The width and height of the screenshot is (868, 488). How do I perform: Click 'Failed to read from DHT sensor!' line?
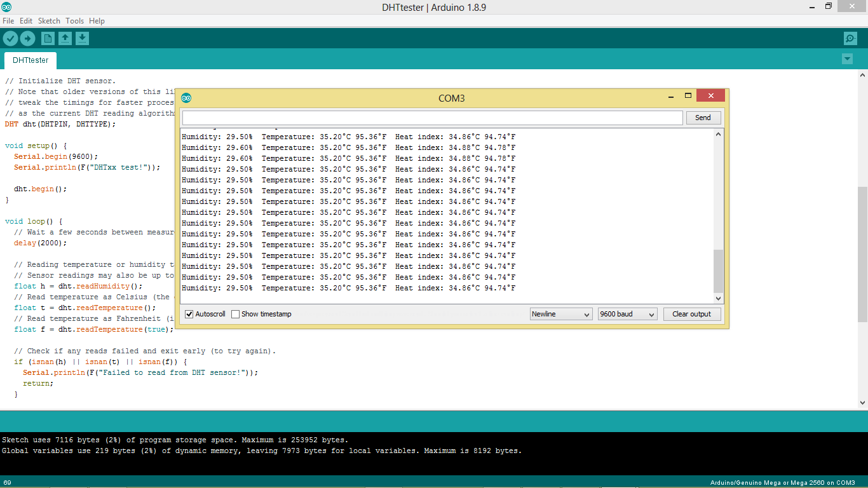140,372
